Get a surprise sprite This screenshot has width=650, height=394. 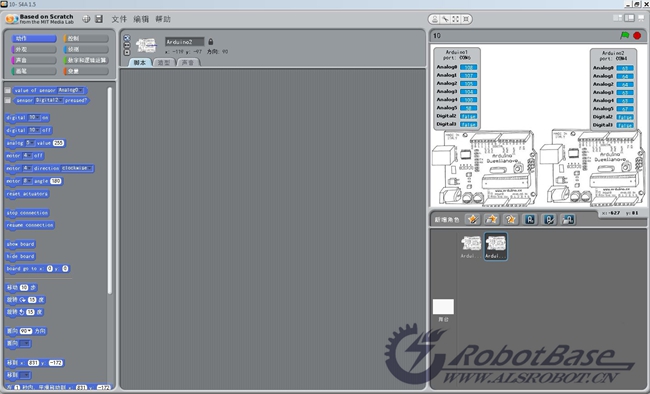[x=511, y=219]
